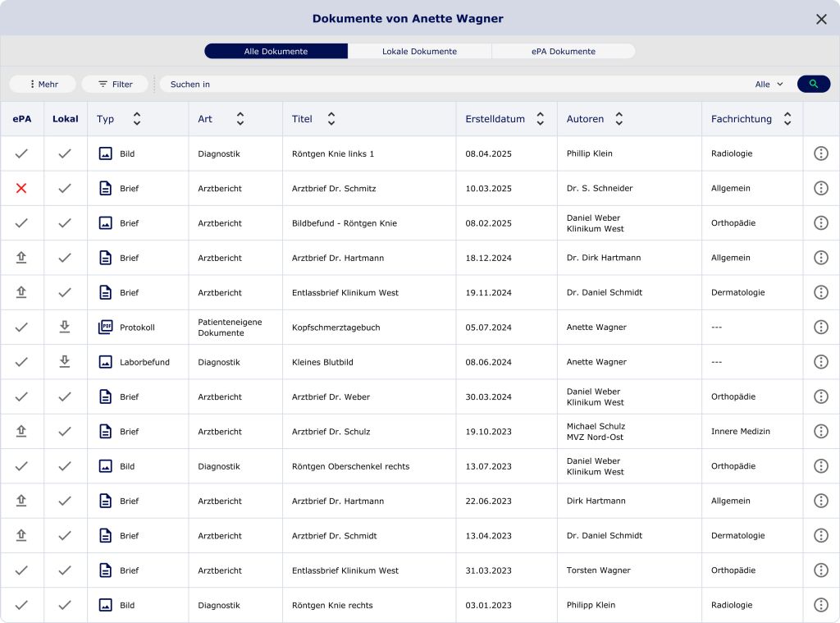Close the Dokumente von Anette Wagner dialog
Screen dimensions: 840x623
821,19
